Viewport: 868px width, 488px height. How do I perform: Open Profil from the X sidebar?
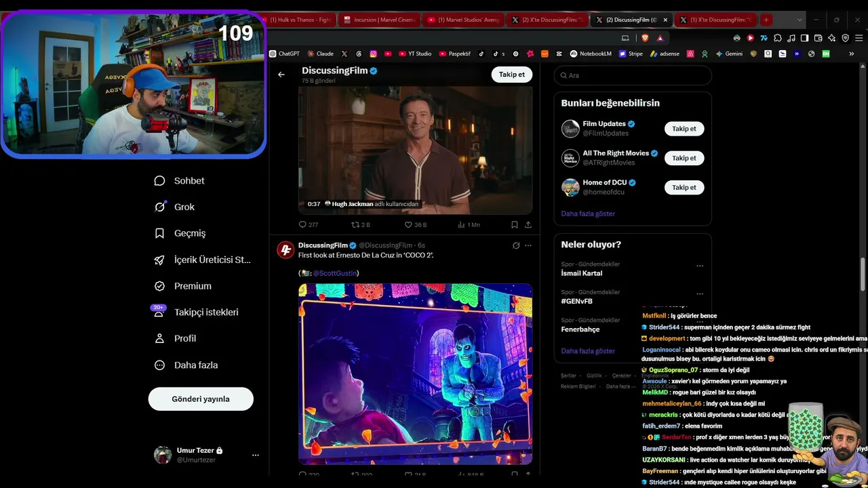click(x=175, y=338)
